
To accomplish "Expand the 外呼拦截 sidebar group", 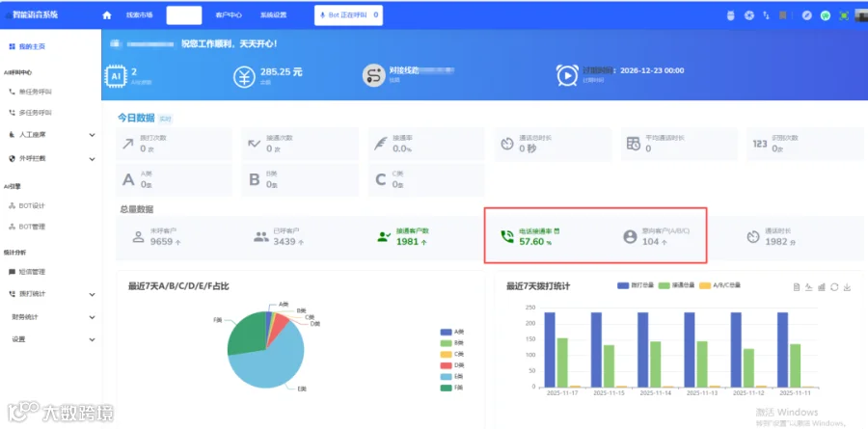I will [x=51, y=158].
